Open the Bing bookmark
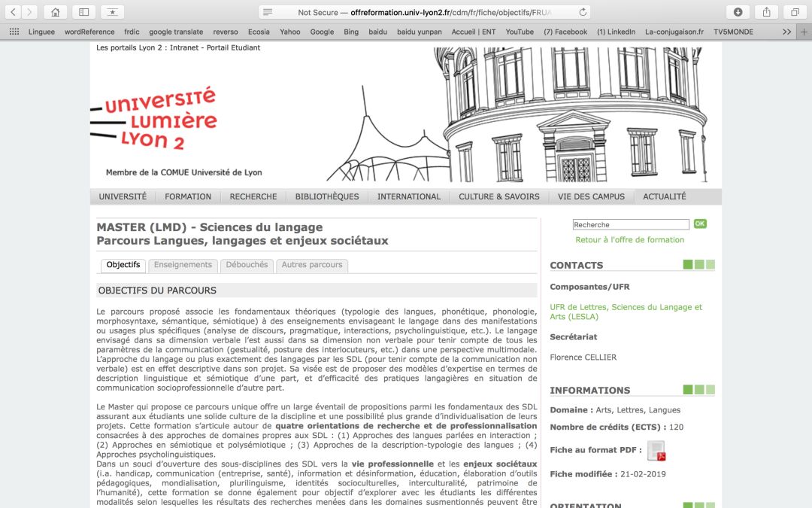 tap(351, 32)
